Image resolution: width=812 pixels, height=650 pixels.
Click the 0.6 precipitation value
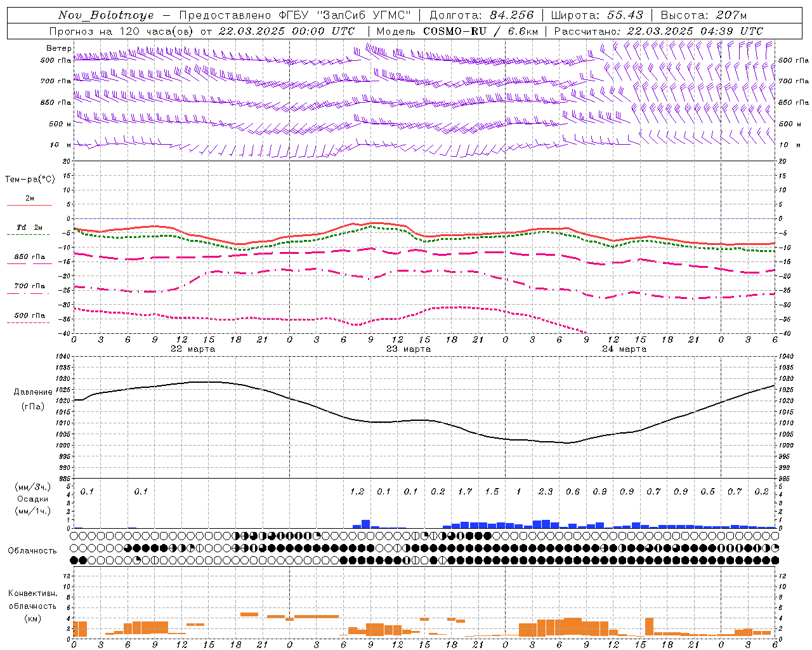pyautogui.click(x=573, y=492)
